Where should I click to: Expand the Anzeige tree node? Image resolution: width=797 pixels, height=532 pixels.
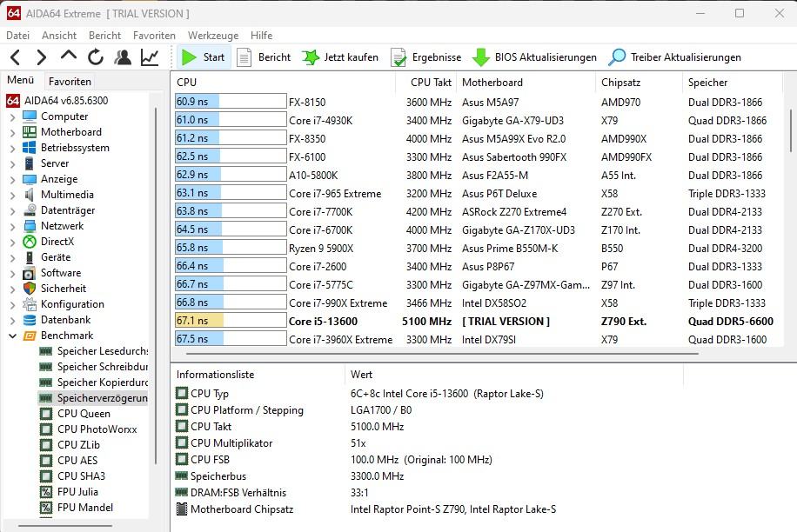point(13,180)
